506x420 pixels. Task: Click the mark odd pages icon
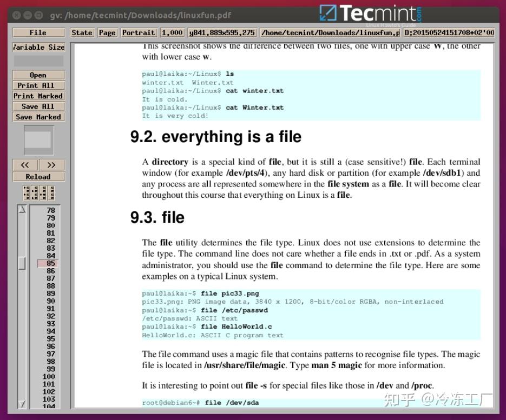click(26, 193)
